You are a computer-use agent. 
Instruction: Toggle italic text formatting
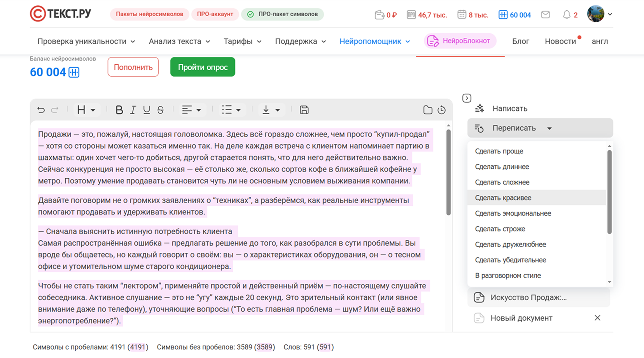(x=133, y=110)
